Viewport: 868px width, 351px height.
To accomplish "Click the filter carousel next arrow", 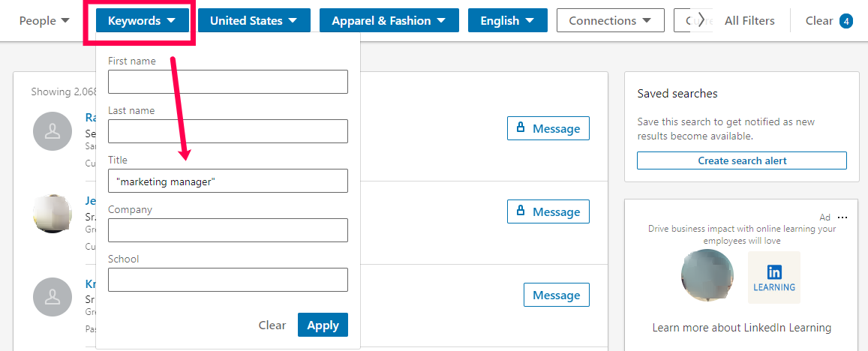I will (701, 20).
